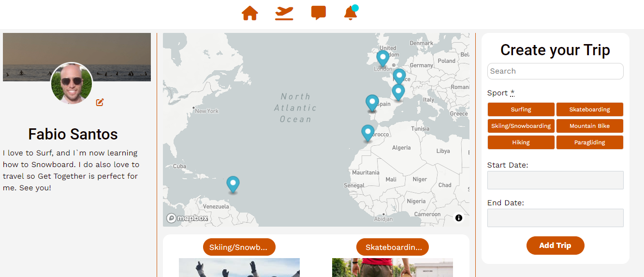Image resolution: width=644 pixels, height=277 pixels.
Task: Click the map pin over Morocco
Action: pos(368,132)
